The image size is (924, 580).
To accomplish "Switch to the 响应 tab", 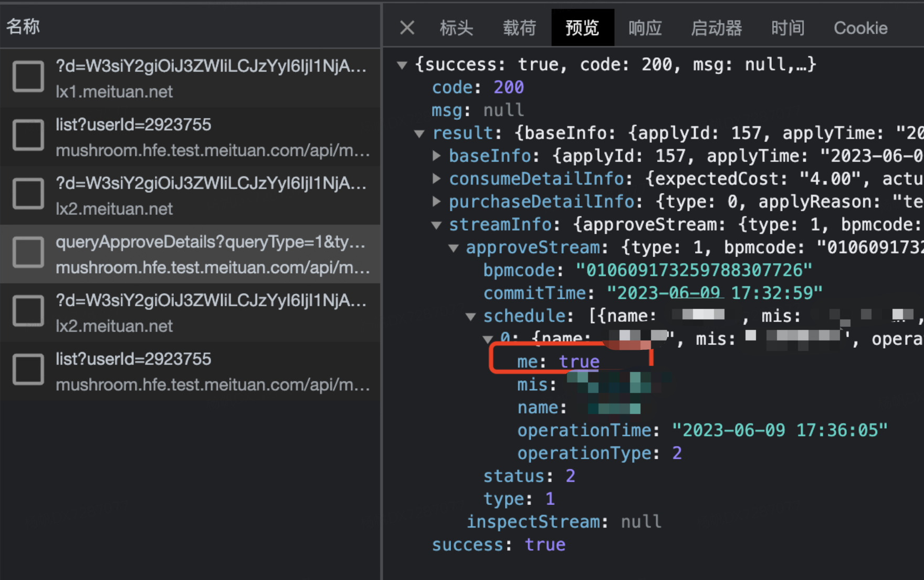I will coord(645,28).
